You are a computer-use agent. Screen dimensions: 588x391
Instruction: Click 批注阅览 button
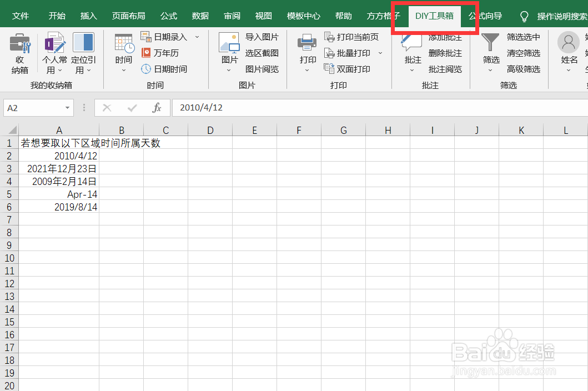(445, 69)
